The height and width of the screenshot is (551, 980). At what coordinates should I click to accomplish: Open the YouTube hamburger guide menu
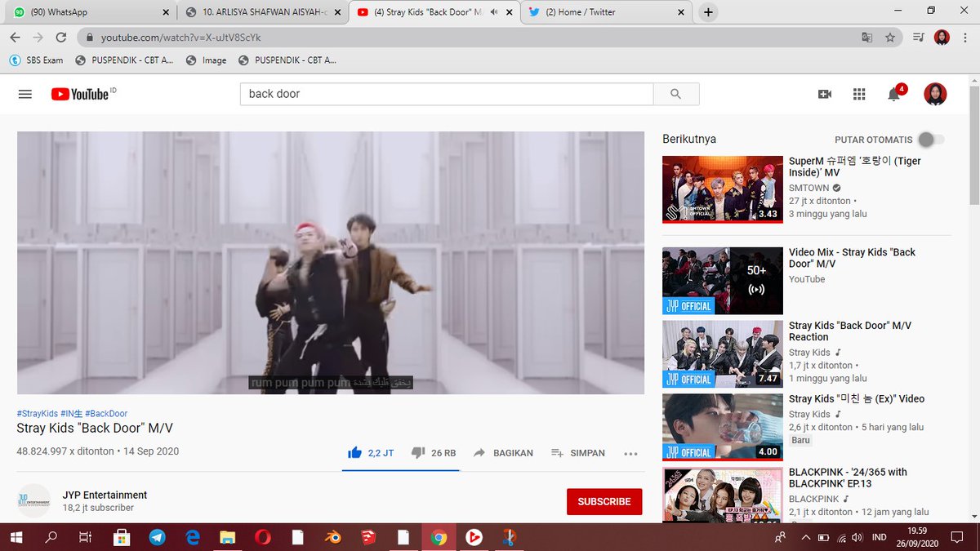click(x=24, y=94)
